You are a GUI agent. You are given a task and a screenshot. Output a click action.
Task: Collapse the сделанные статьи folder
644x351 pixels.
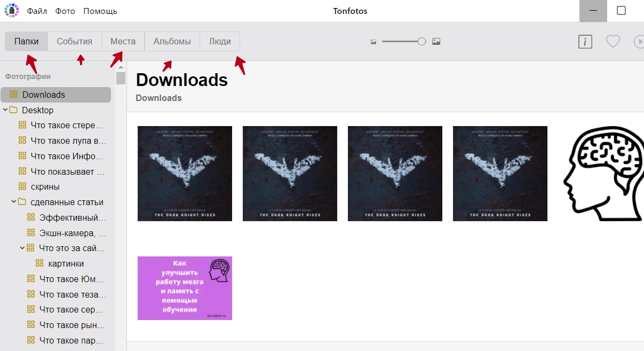click(13, 202)
